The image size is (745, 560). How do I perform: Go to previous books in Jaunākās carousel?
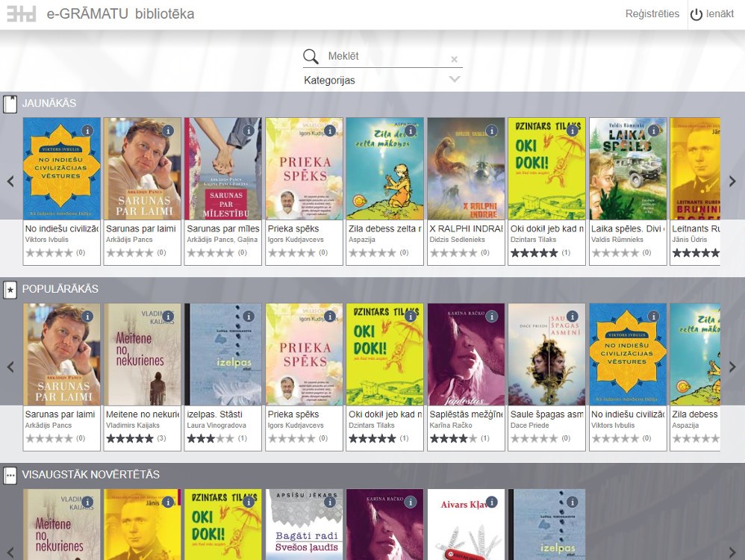click(10, 181)
